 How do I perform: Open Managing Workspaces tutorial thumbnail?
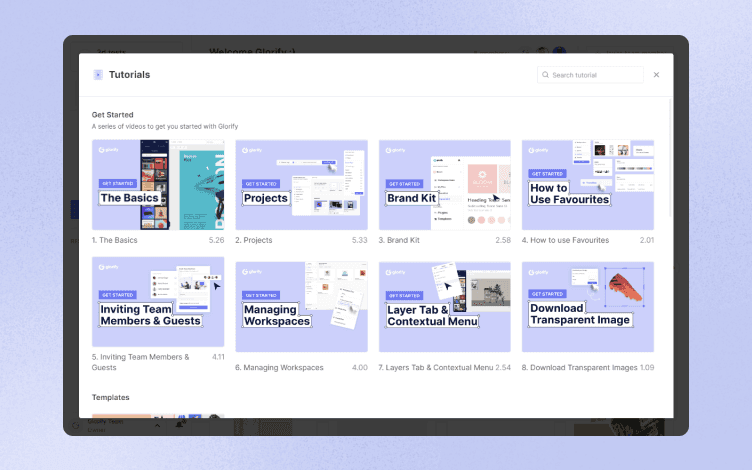301,307
